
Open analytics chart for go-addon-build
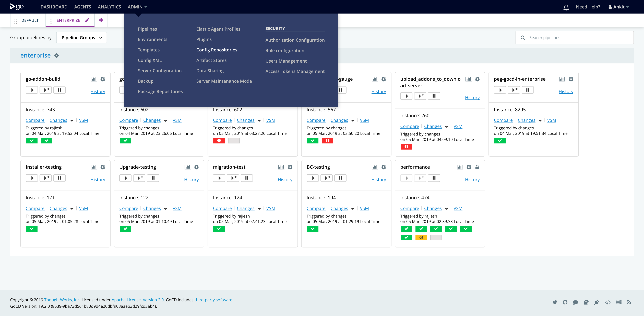pyautogui.click(x=94, y=79)
